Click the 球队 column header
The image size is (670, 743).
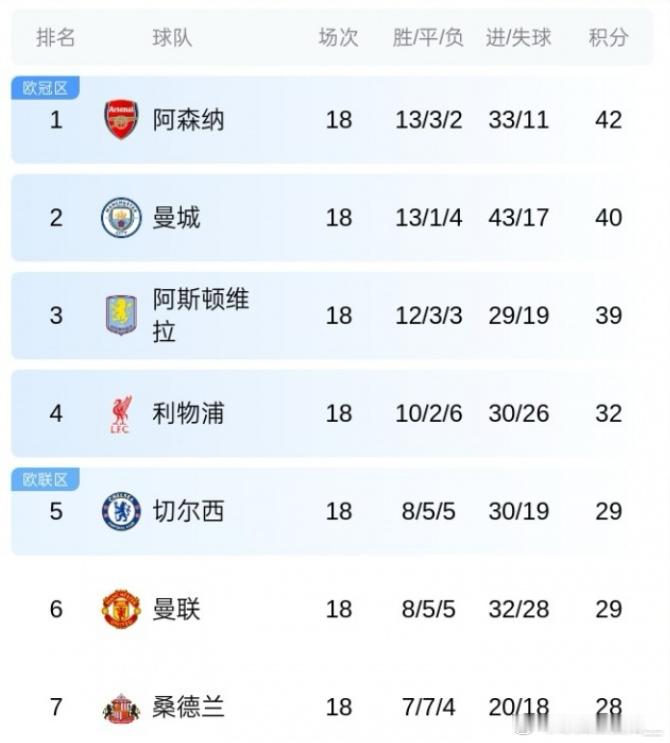(172, 37)
